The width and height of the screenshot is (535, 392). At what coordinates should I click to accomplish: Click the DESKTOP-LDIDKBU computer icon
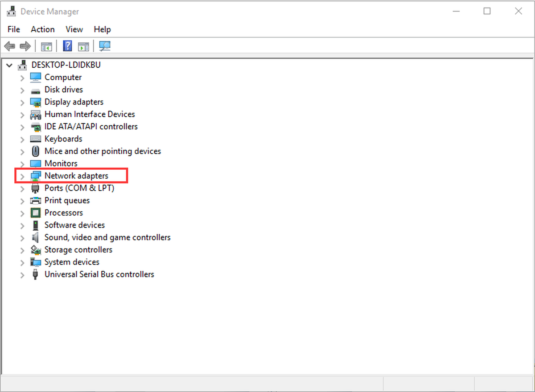22,65
